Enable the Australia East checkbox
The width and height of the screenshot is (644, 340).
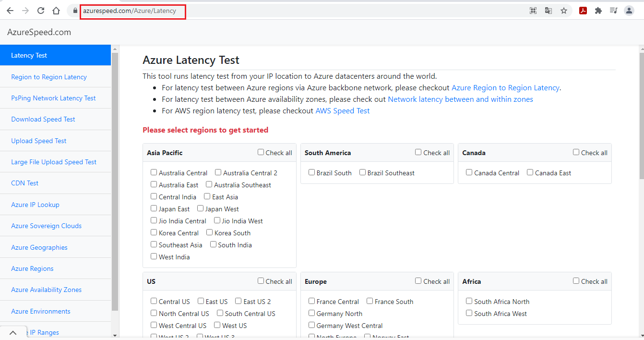[x=154, y=184]
